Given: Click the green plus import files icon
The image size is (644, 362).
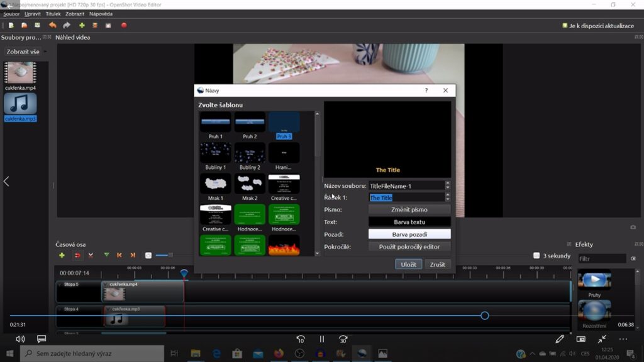Looking at the screenshot, I should (x=82, y=26).
